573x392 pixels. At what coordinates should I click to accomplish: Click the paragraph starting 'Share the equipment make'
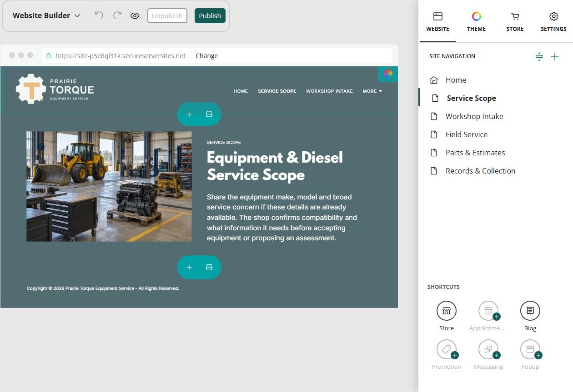[x=282, y=218]
